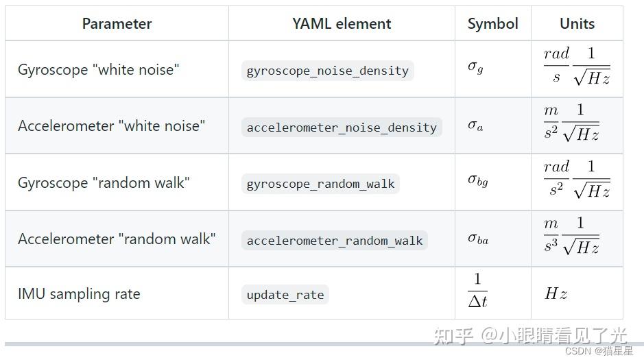Click the Units column header

pos(577,24)
